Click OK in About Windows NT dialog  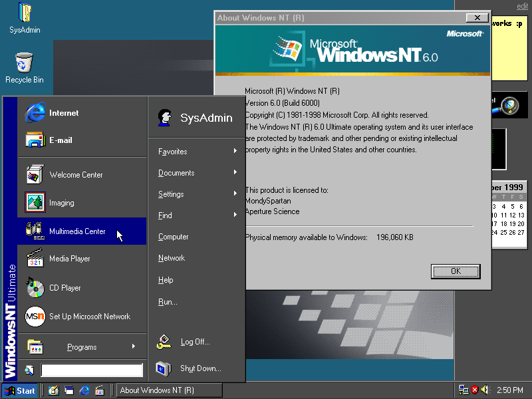click(x=456, y=271)
